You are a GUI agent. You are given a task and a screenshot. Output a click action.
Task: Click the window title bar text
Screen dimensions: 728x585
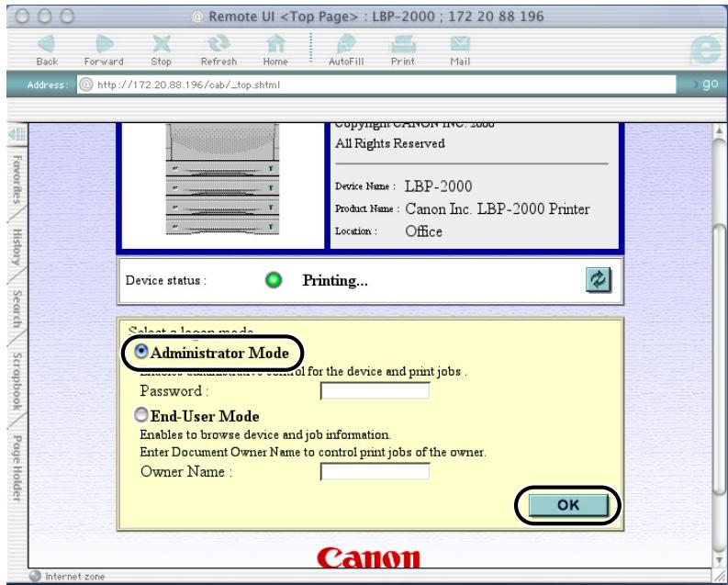[x=376, y=17]
